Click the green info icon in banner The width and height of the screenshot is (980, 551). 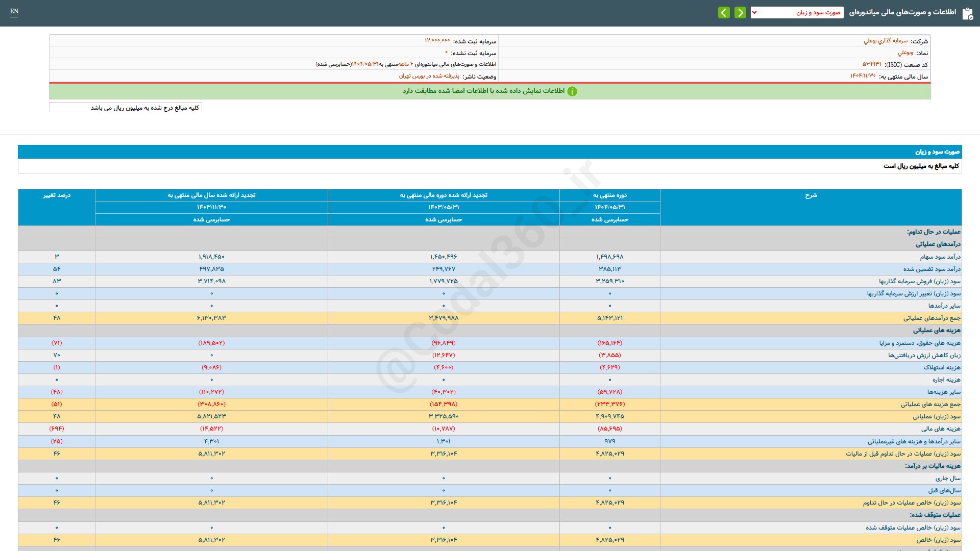click(572, 91)
